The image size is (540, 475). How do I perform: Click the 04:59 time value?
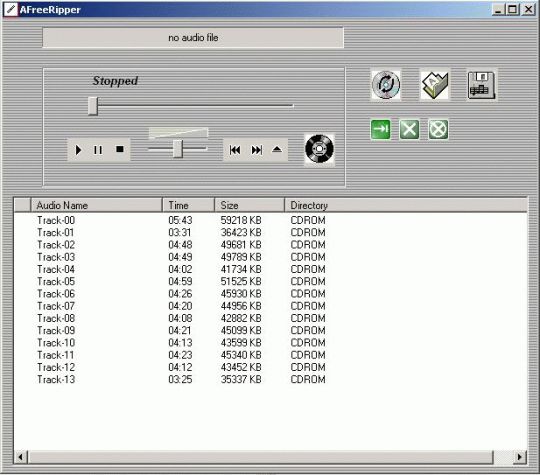click(180, 281)
